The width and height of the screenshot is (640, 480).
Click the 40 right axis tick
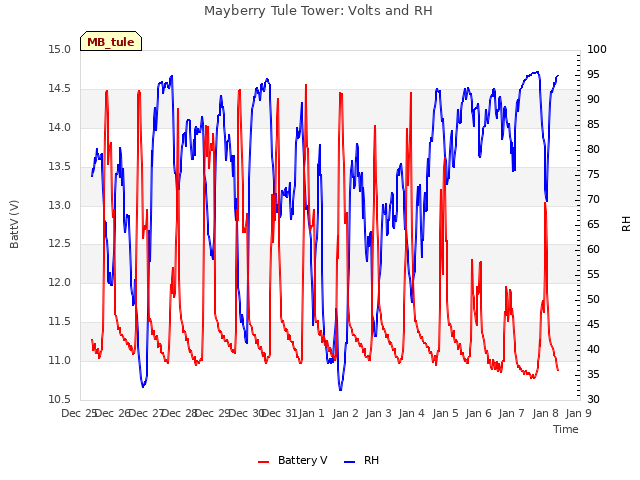pos(593,349)
